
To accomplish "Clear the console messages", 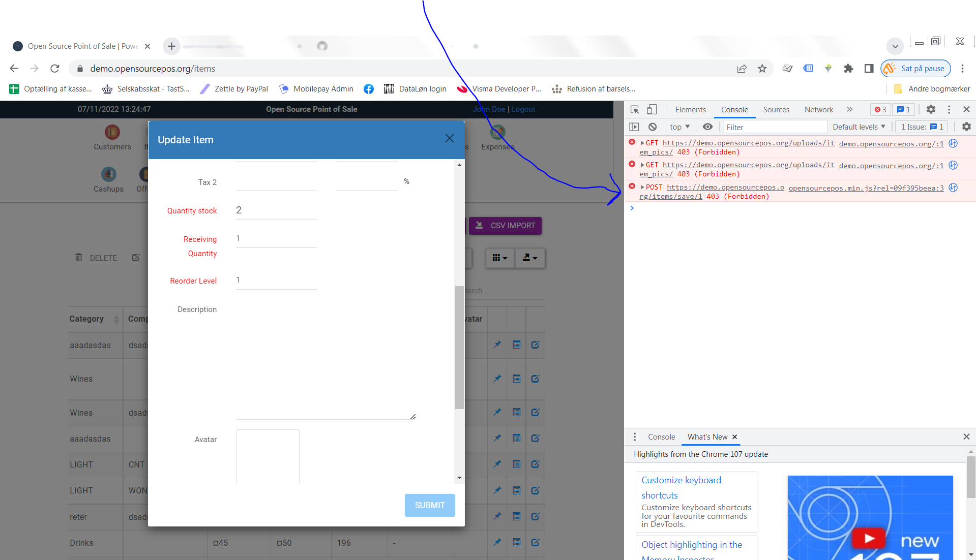I will tap(653, 127).
